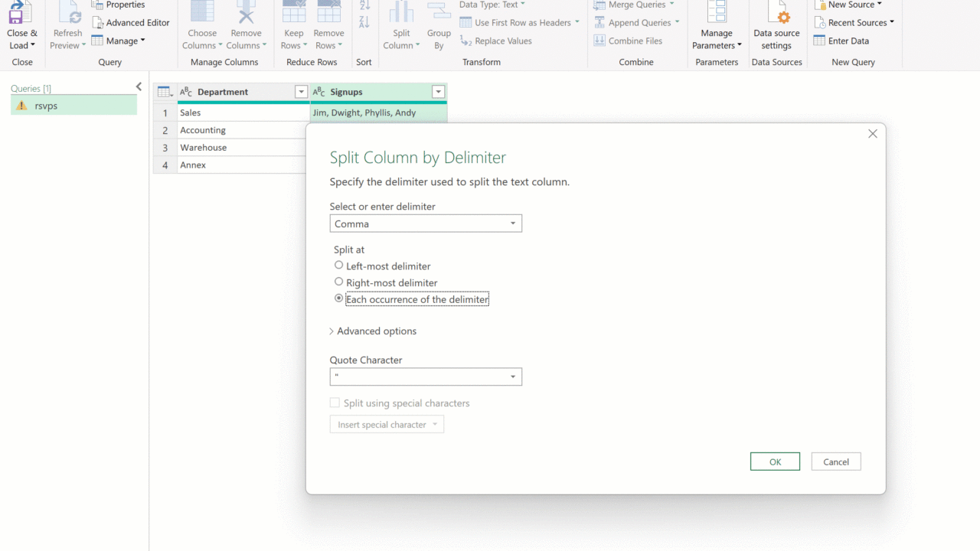Select the rsvps query in list

click(x=46, y=106)
